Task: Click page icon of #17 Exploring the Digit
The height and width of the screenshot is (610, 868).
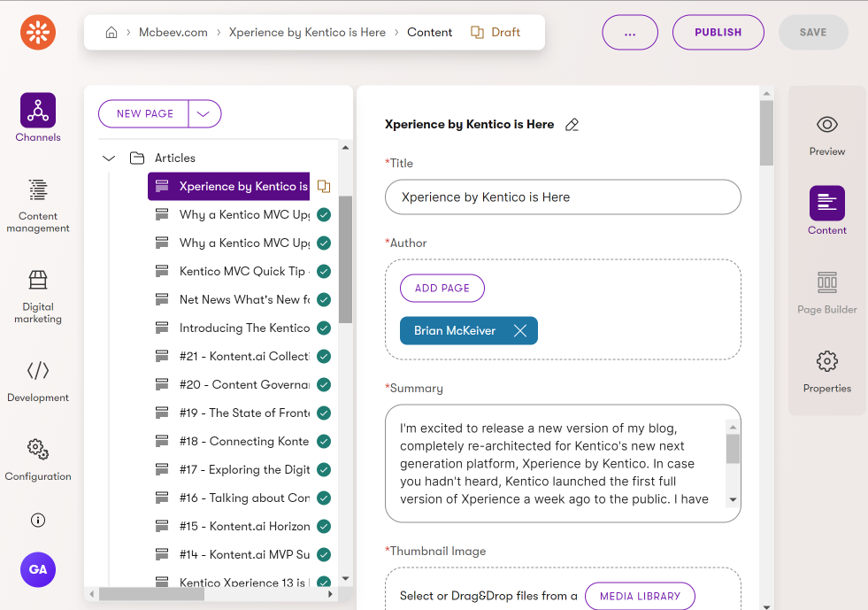Action: coord(162,468)
